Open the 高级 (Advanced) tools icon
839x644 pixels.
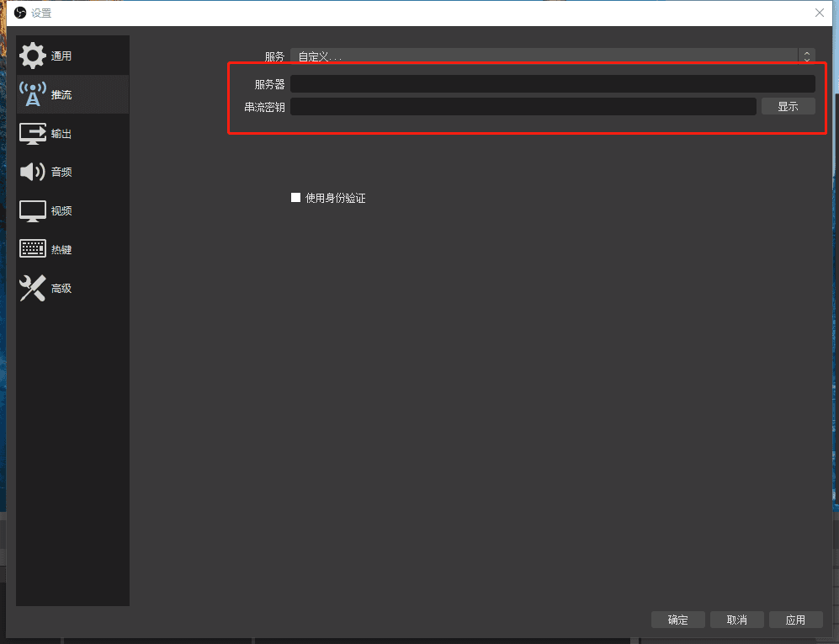[33, 289]
